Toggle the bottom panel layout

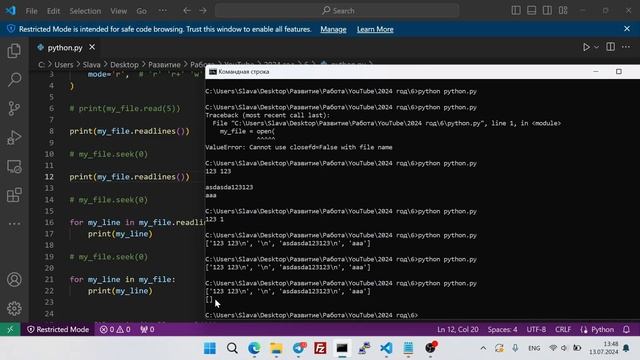pyautogui.click(x=531, y=11)
